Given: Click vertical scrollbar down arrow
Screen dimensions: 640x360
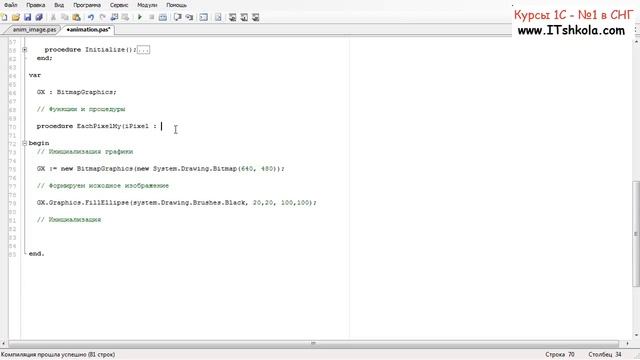Looking at the screenshot, I should click(x=636, y=335).
